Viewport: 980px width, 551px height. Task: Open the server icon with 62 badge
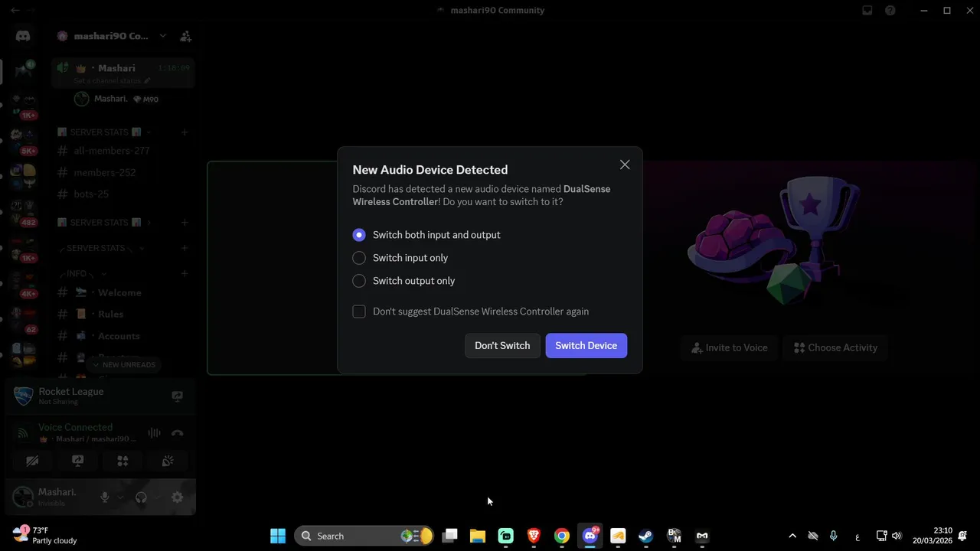pyautogui.click(x=24, y=318)
